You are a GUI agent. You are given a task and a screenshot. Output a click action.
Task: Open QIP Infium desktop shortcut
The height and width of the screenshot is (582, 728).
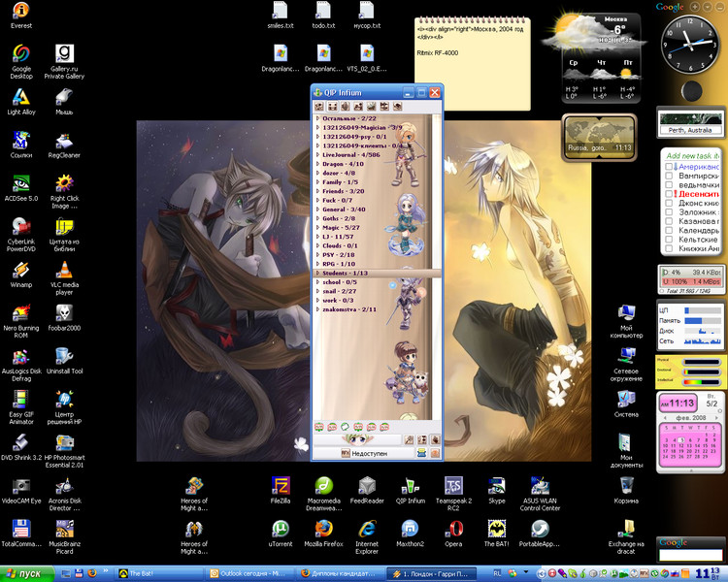point(411,490)
